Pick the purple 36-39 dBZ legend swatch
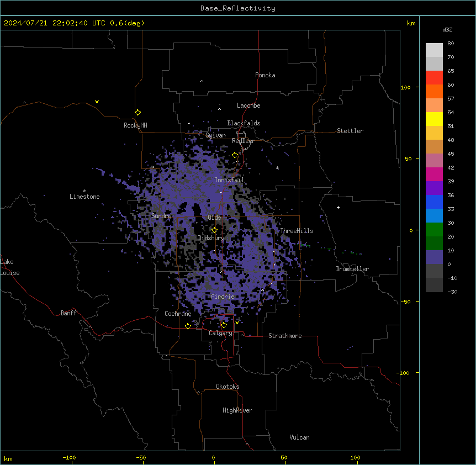Screen dimensions: 476x465 coord(434,188)
